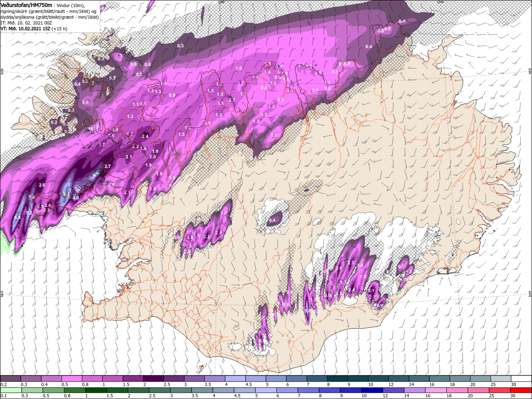
Task: Click the 5.2 precipitation value on the map
Action: point(29,213)
